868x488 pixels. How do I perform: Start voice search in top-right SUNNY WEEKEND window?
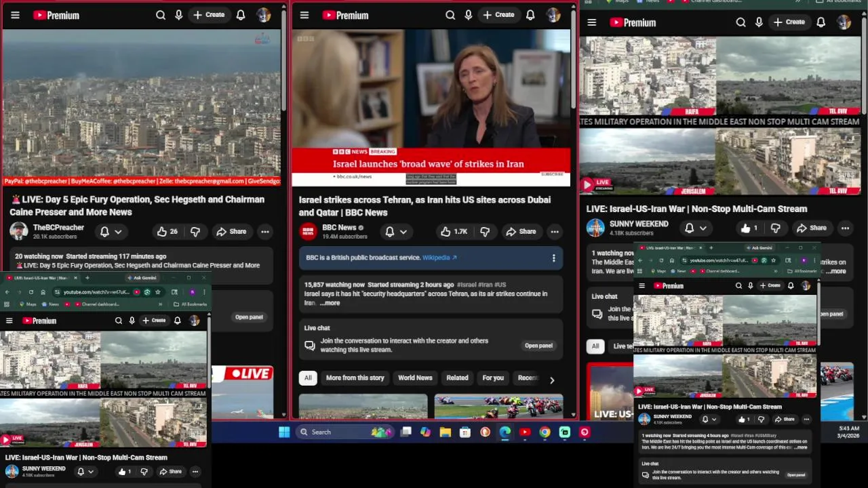759,22
